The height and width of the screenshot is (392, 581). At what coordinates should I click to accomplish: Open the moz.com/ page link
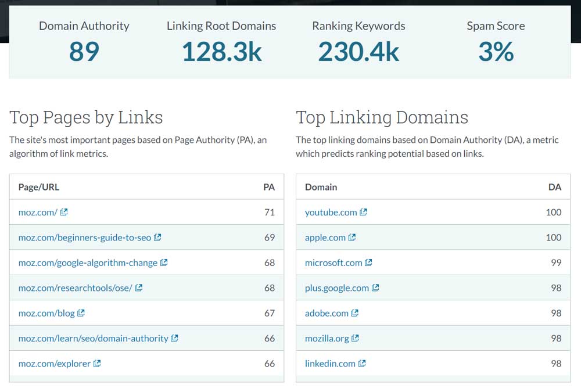(38, 213)
